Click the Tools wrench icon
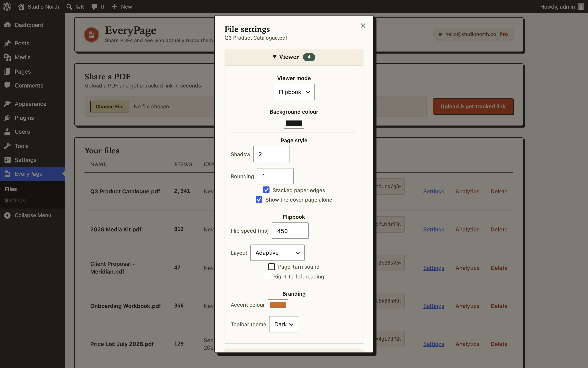The height and width of the screenshot is (368, 588). tap(8, 146)
